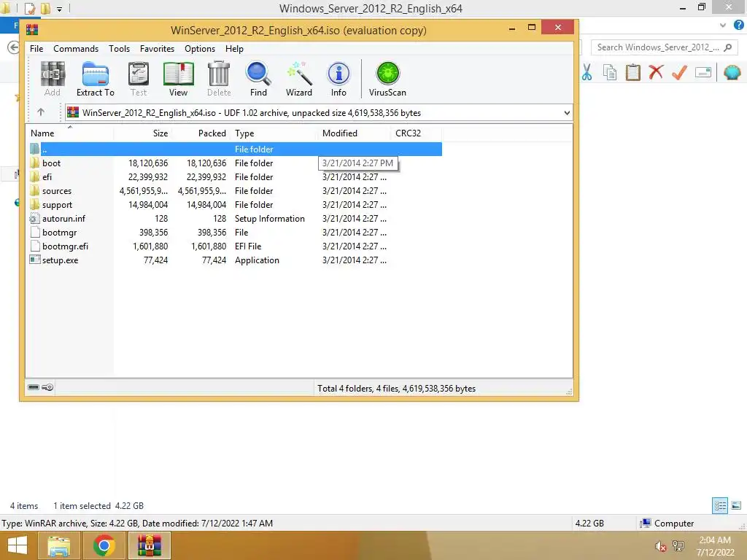
Task: Sort by Name column header
Action: (x=70, y=133)
